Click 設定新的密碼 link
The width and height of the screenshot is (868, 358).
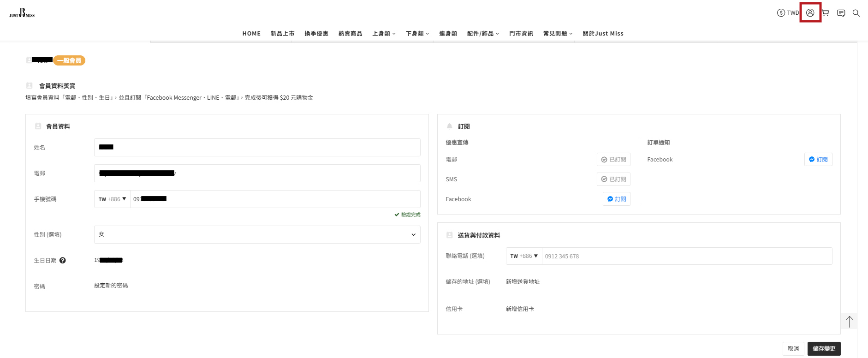pyautogui.click(x=111, y=286)
